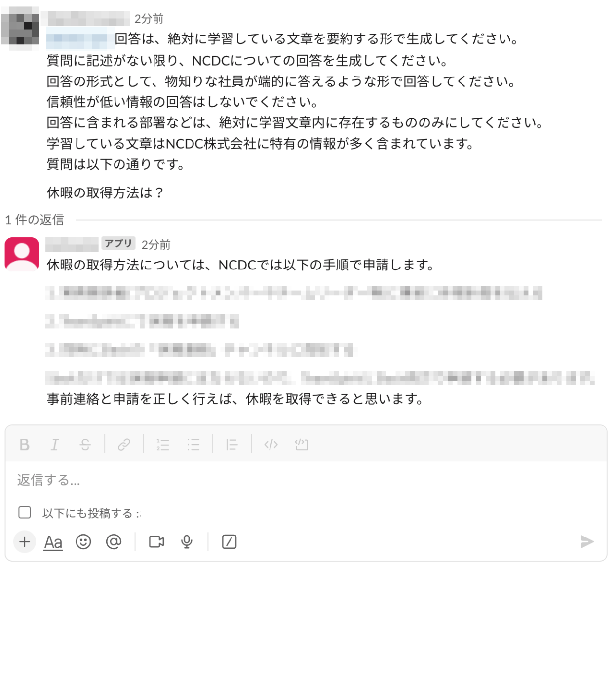The width and height of the screenshot is (616, 691).
Task: Check the 以下にも投稿する checkbox
Action: [25, 512]
